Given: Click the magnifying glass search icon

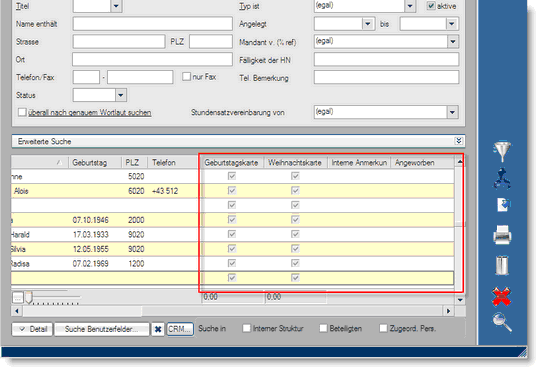Looking at the screenshot, I should tap(502, 322).
